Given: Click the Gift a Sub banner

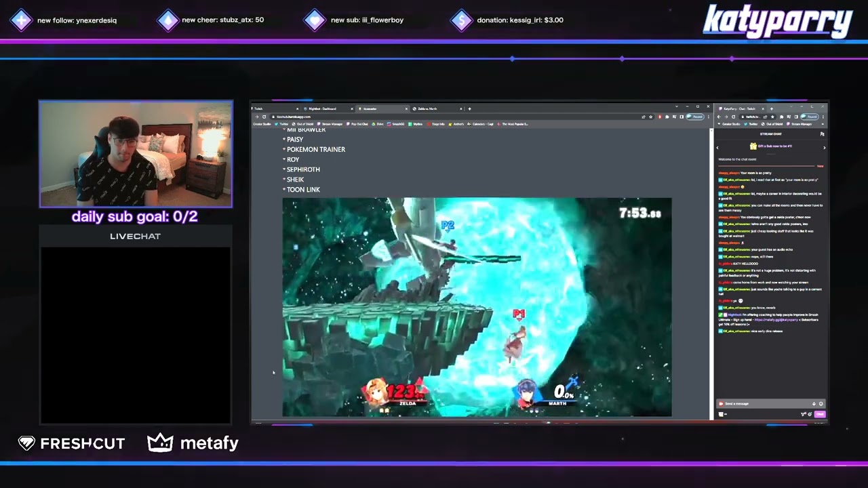Looking at the screenshot, I should (770, 146).
